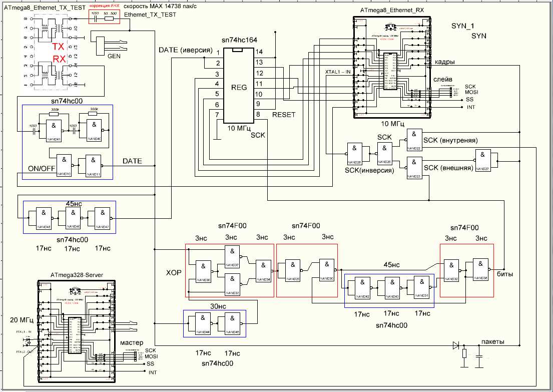The image size is (553, 392).
Task: Pick the NAND22 gate for SCK внутреняя
Action: coord(414,140)
